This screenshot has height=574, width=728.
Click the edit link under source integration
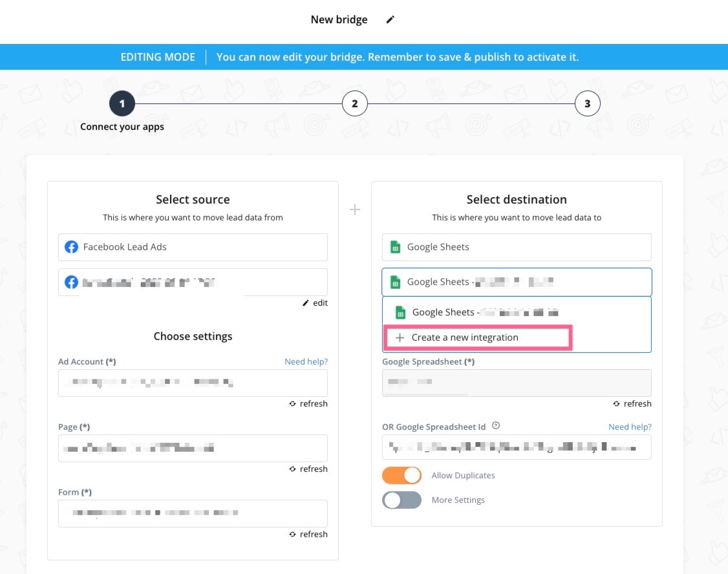click(315, 303)
